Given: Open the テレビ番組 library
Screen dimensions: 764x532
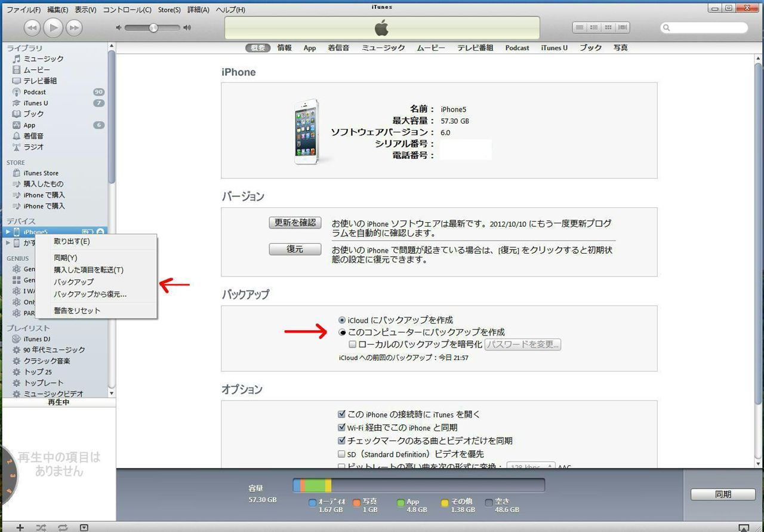Looking at the screenshot, I should pyautogui.click(x=40, y=81).
